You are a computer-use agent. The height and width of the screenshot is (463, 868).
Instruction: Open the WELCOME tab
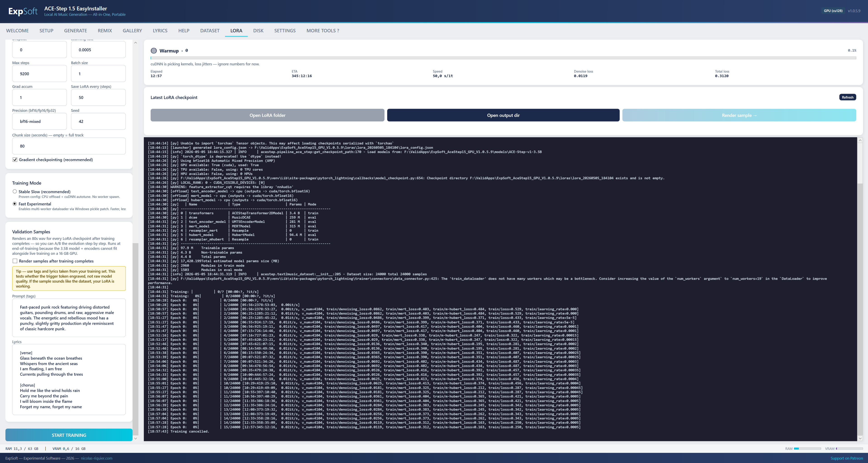pyautogui.click(x=17, y=31)
